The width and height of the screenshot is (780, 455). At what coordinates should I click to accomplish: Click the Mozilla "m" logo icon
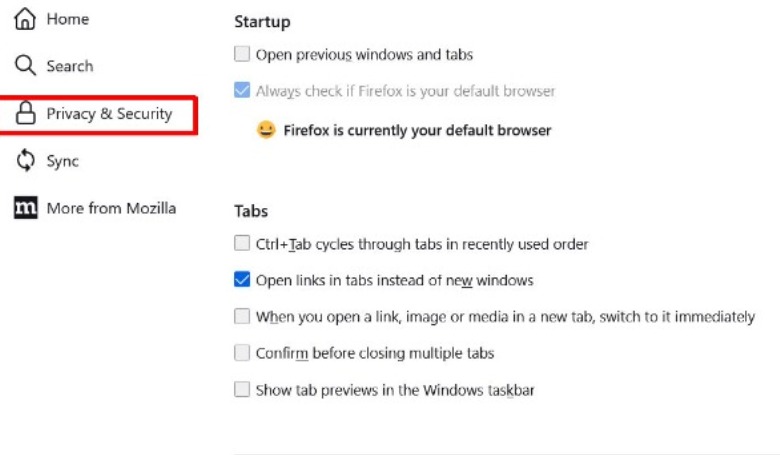[26, 208]
